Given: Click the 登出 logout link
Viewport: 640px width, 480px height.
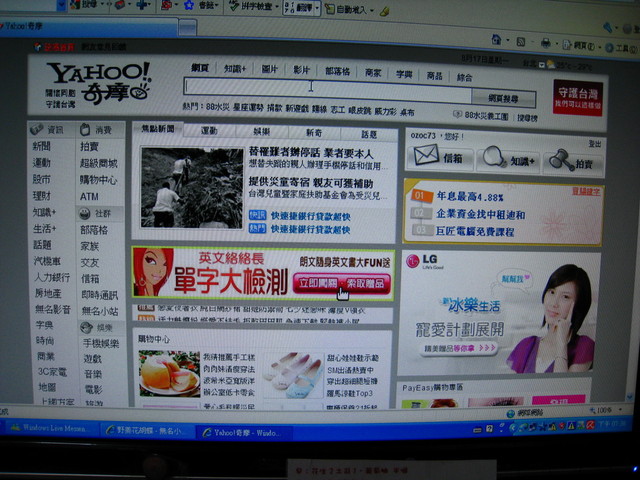Looking at the screenshot, I should coord(595,144).
